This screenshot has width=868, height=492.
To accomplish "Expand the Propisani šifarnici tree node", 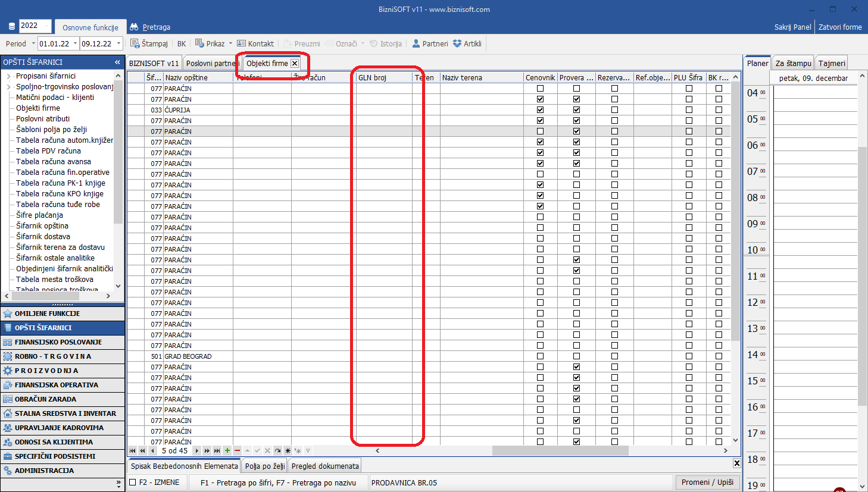I will (8, 76).
